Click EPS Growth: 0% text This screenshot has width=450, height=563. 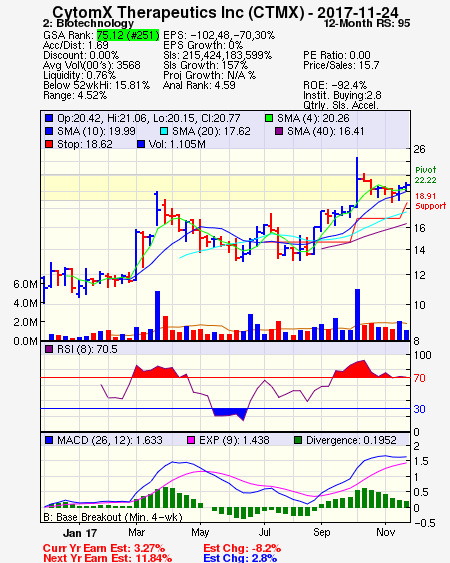click(203, 45)
